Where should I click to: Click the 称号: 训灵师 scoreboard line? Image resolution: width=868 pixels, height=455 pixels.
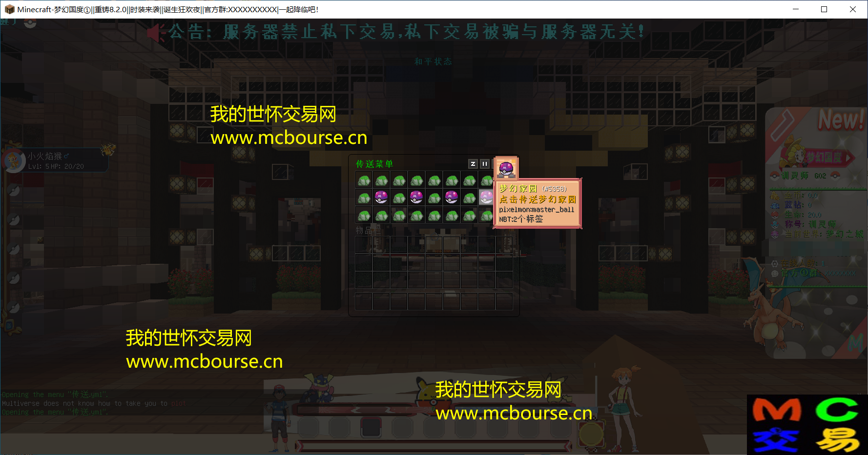(x=804, y=224)
